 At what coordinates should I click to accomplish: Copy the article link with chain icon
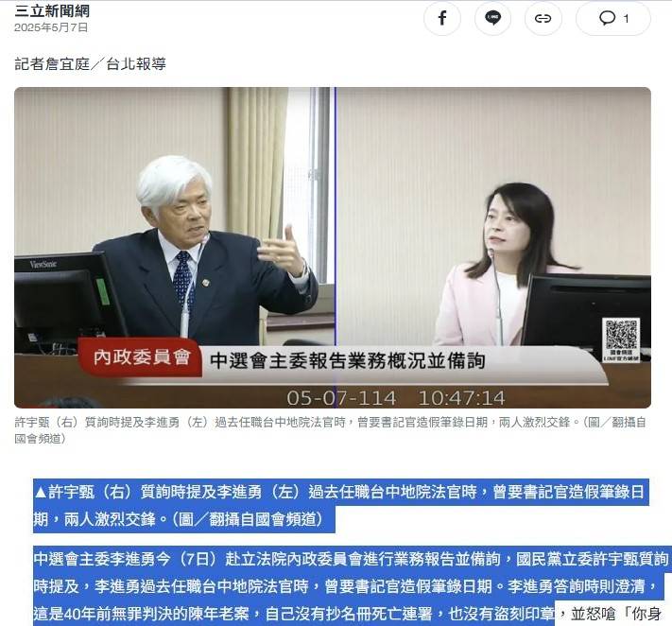click(543, 18)
